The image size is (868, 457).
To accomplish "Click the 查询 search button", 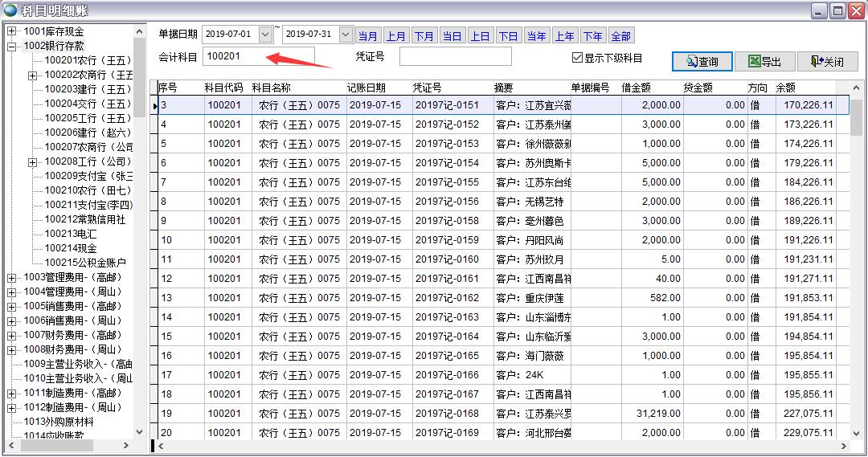I will point(702,62).
